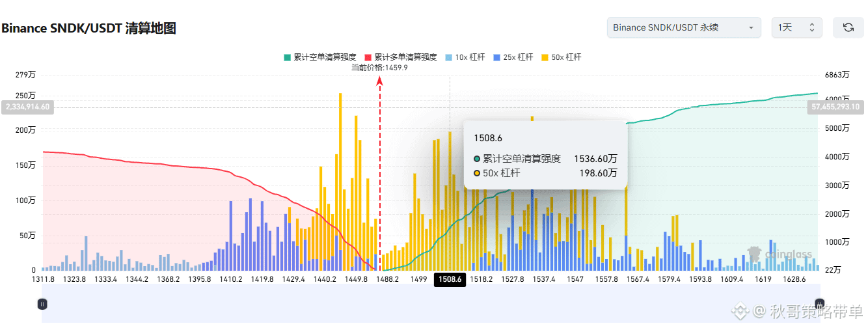Click the zoom range slider track
This screenshot has width=868, height=328.
(x=431, y=303)
